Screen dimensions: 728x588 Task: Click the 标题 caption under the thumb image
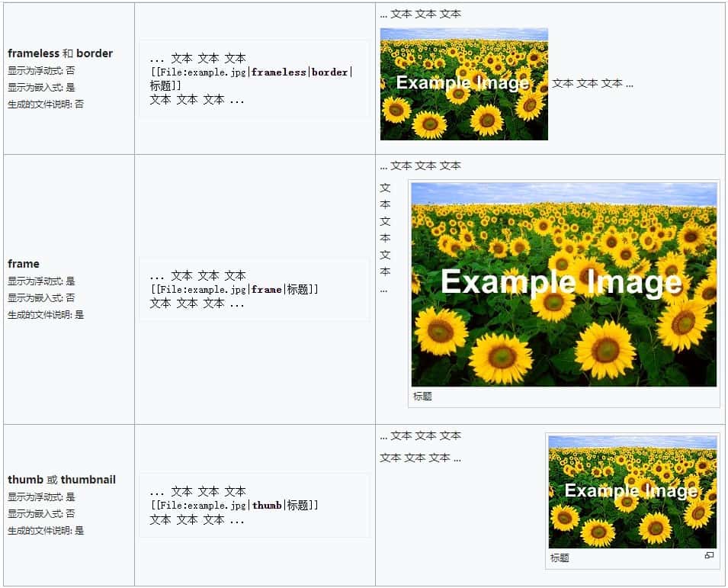pyautogui.click(x=560, y=558)
